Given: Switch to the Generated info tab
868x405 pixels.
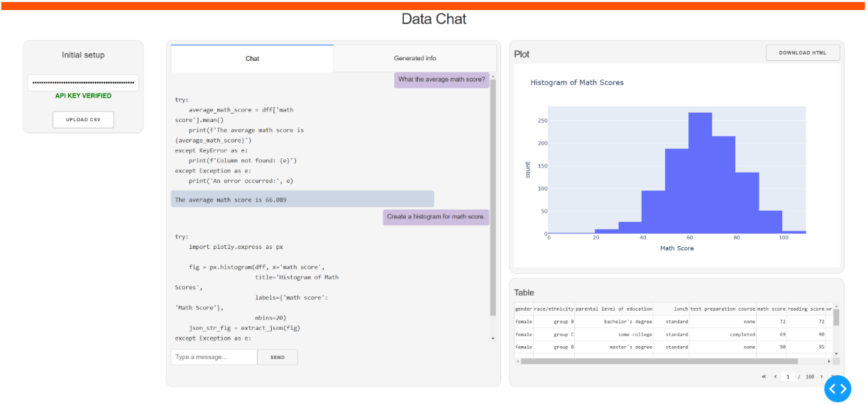Looking at the screenshot, I should coord(414,58).
